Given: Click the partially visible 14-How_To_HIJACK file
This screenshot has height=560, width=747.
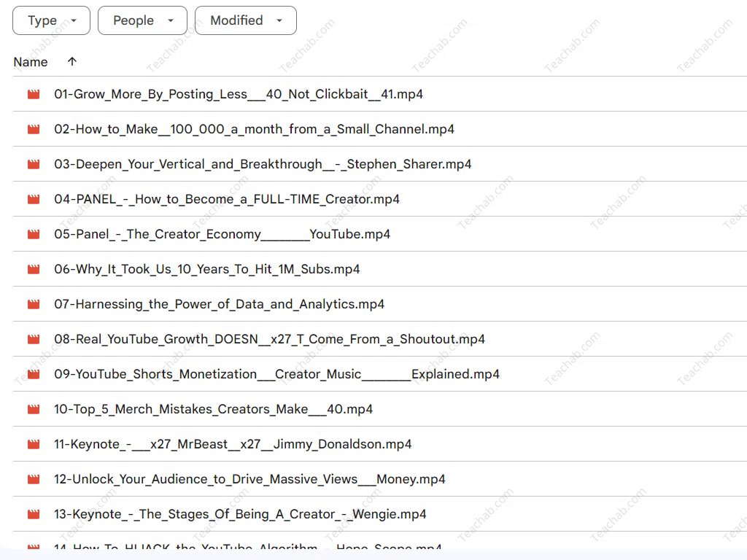Looking at the screenshot, I should (x=247, y=547).
